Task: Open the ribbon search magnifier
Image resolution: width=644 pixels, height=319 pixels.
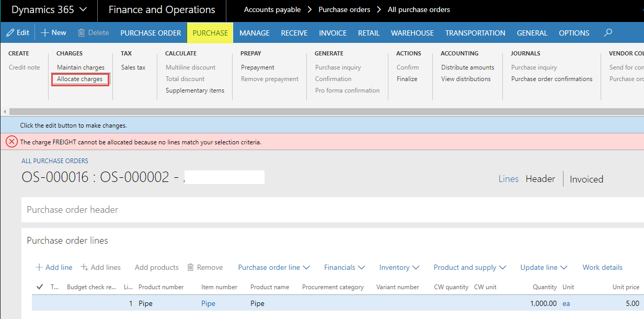Action: [x=608, y=32]
